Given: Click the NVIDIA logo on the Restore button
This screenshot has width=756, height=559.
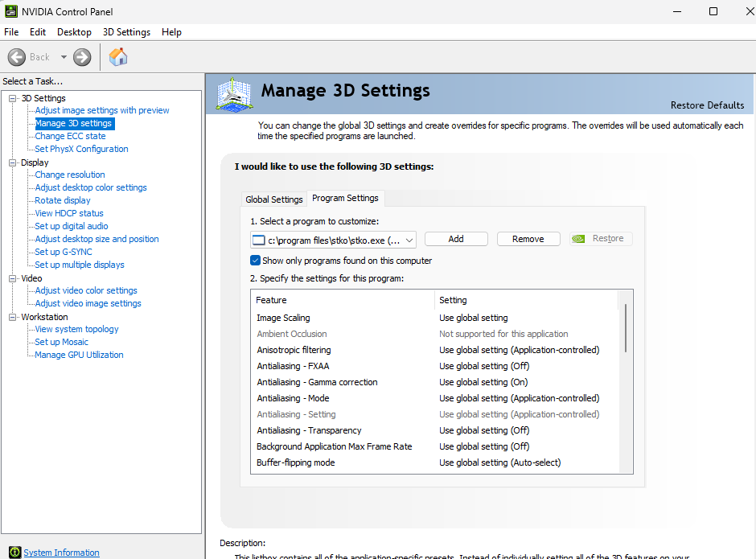Looking at the screenshot, I should click(x=578, y=239).
